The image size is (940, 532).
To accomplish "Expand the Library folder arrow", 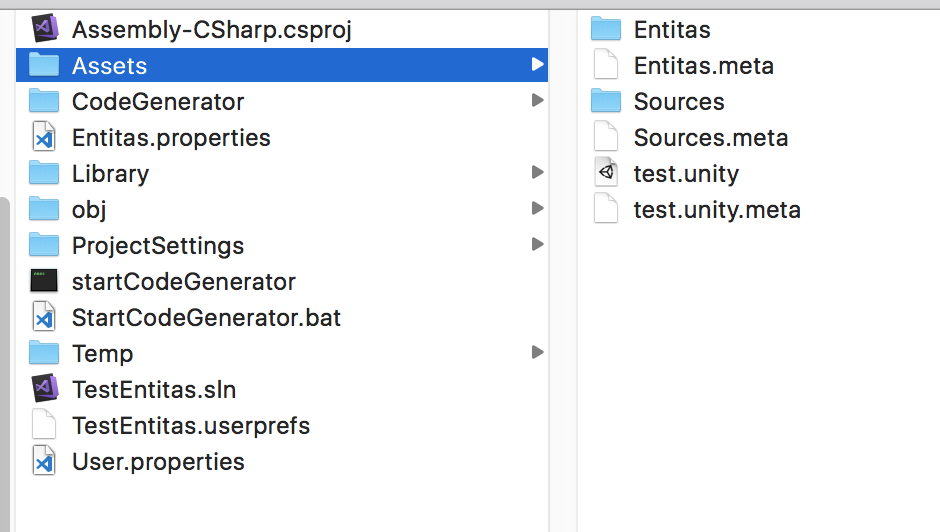I will coord(538,172).
